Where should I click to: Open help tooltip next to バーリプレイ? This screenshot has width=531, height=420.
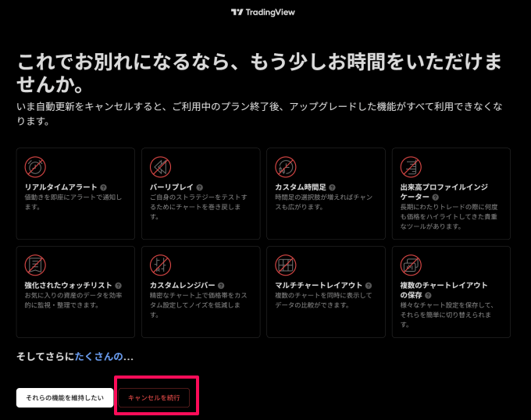click(x=200, y=187)
